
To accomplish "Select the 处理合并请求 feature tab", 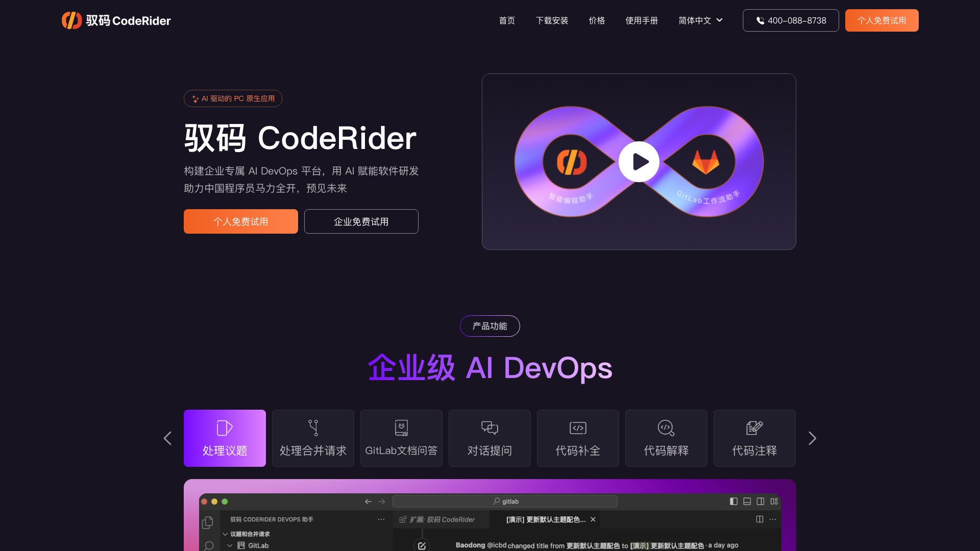I will pos(313,438).
